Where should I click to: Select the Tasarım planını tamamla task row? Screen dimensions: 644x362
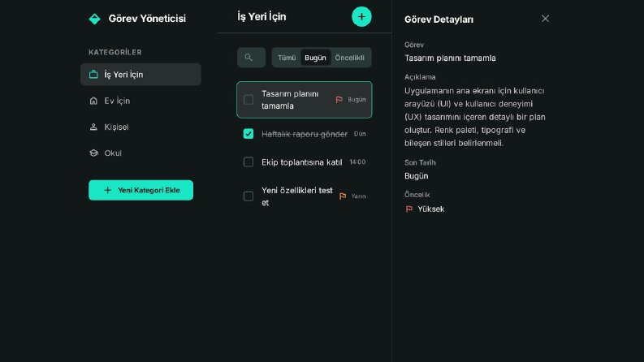click(305, 100)
